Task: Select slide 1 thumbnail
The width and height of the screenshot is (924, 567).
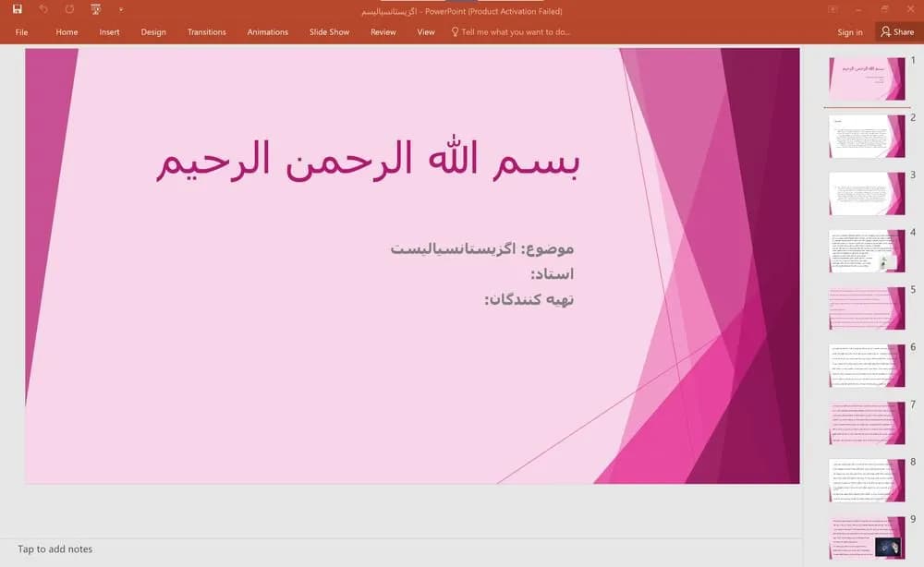Action: [867, 78]
